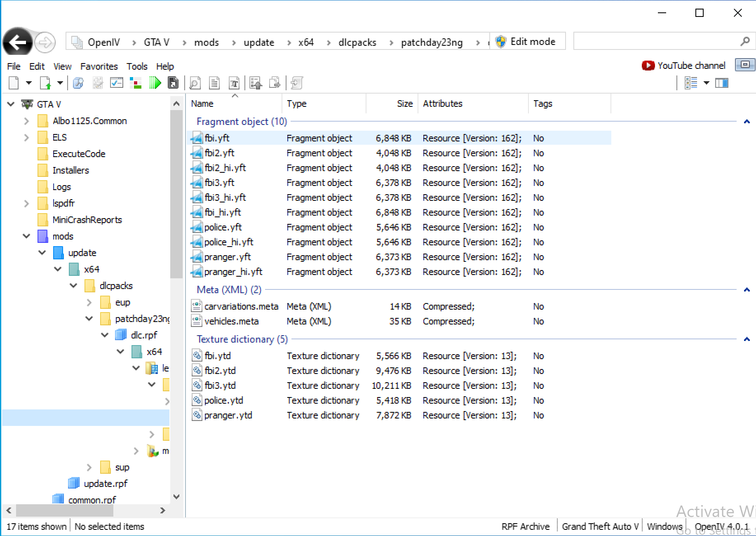Open the Tools menu
756x536 pixels.
point(136,66)
